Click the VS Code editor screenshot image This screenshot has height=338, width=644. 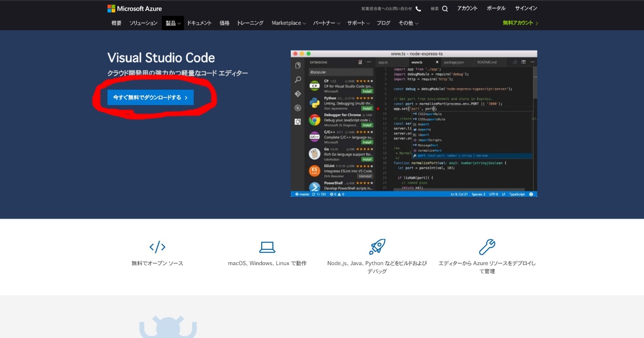pos(414,123)
